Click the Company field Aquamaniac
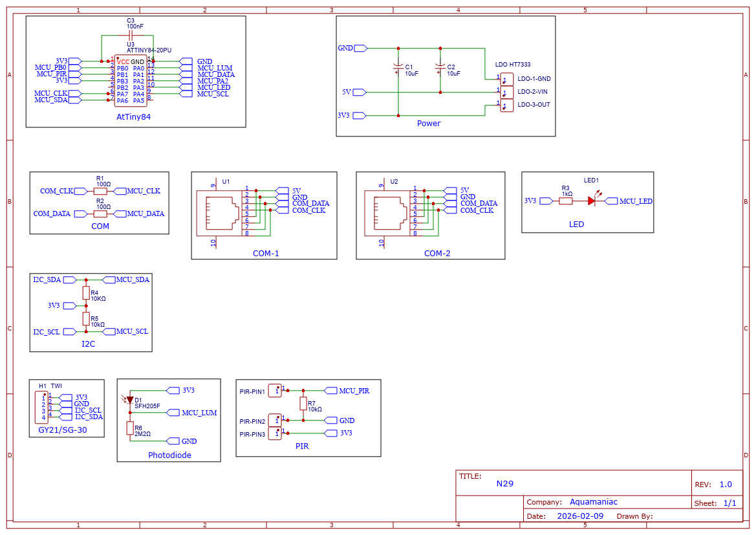 pyautogui.click(x=593, y=502)
